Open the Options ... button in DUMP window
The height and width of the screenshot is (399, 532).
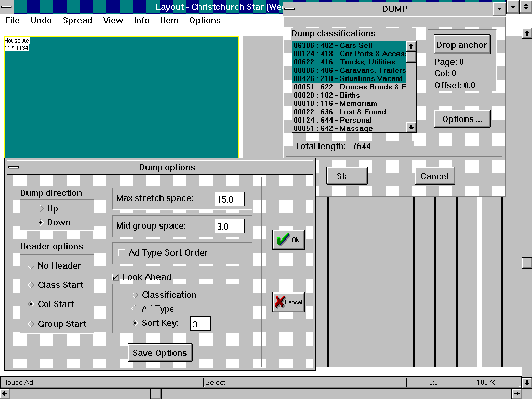(462, 119)
